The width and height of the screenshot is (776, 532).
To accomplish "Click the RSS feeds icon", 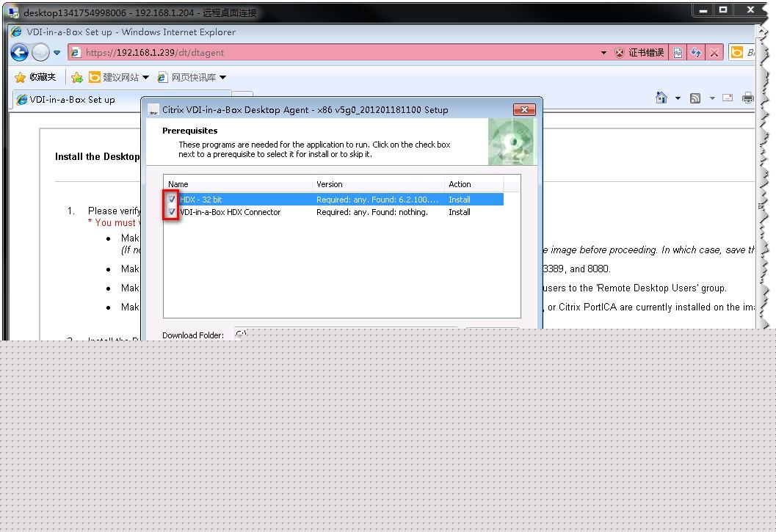I will tap(695, 98).
